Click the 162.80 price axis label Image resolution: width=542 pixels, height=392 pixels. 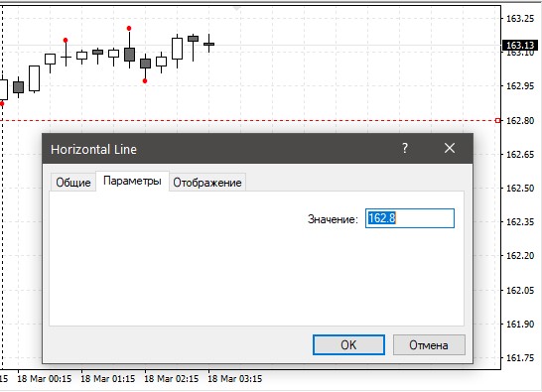[x=520, y=121]
